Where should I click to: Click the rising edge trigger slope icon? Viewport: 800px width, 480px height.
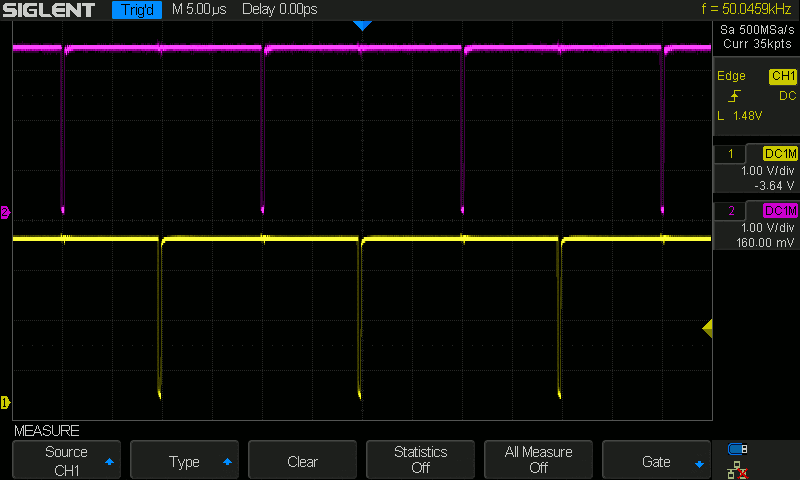point(735,96)
